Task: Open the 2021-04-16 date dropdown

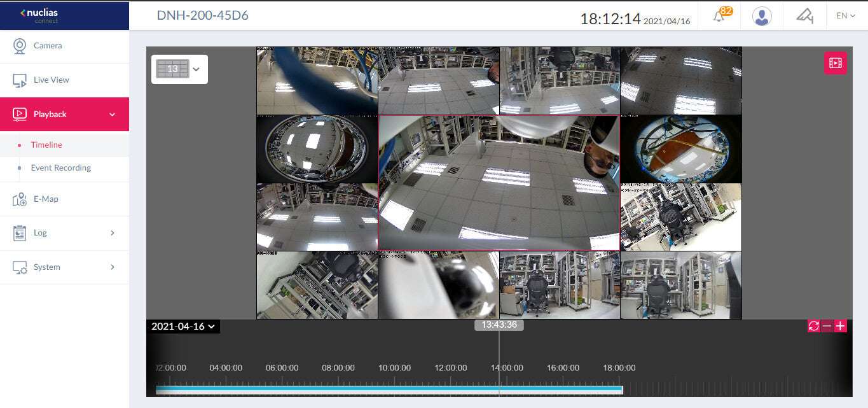Action: [x=183, y=327]
